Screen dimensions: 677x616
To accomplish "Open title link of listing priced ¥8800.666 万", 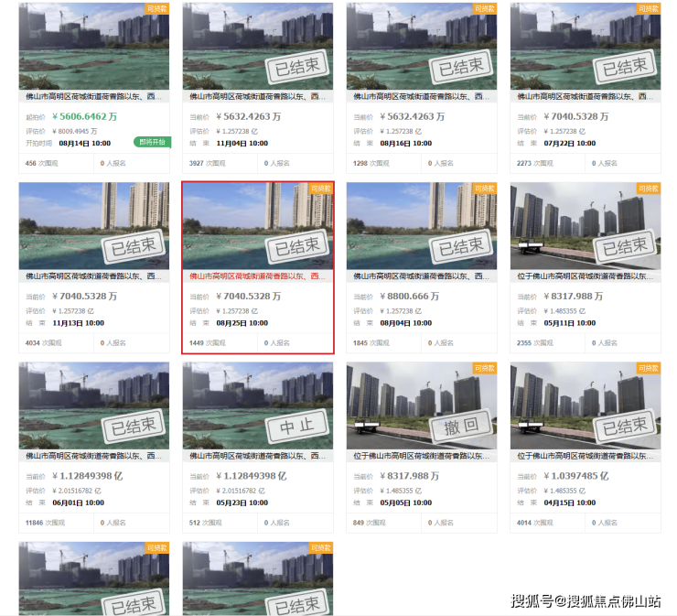I will [x=422, y=276].
